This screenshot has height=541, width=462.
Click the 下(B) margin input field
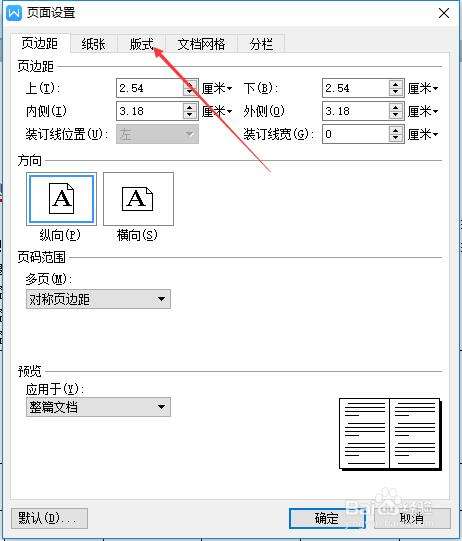pyautogui.click(x=355, y=88)
